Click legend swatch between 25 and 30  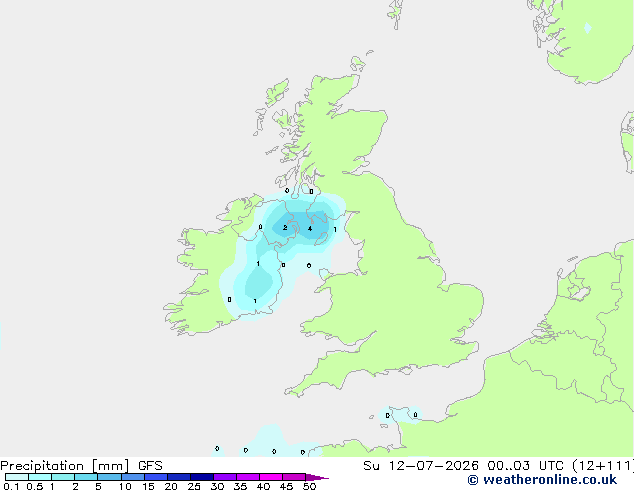[x=202, y=477]
